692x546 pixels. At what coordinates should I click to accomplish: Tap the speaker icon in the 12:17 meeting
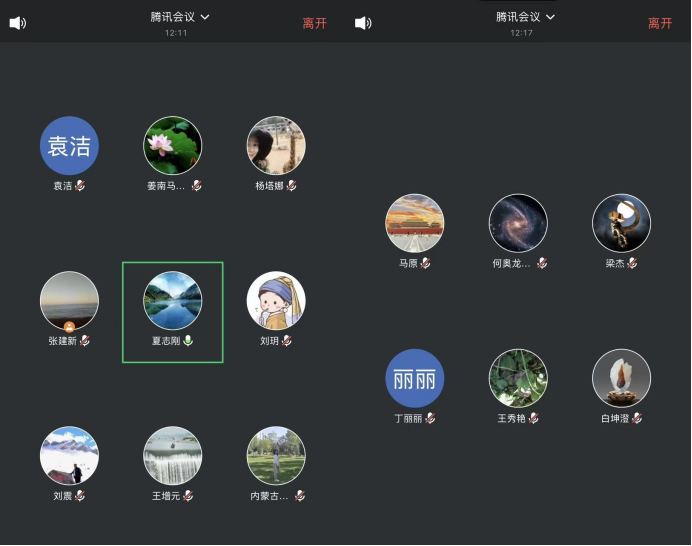[x=363, y=23]
